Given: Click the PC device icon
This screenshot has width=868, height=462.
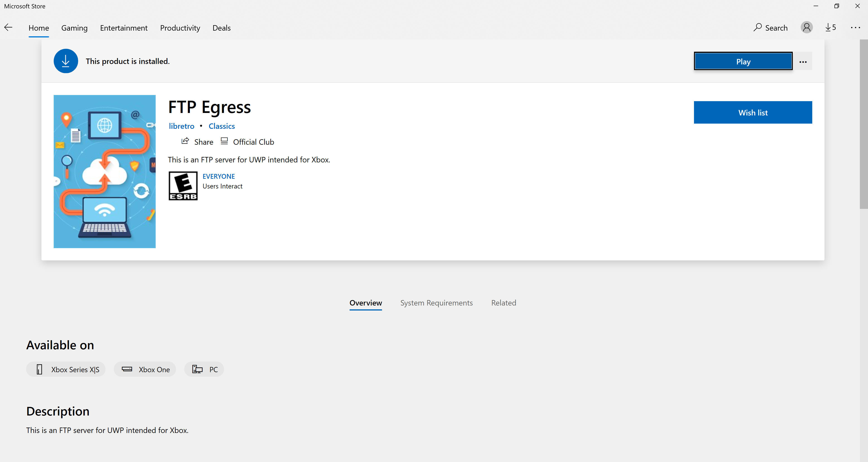Looking at the screenshot, I should pos(197,369).
